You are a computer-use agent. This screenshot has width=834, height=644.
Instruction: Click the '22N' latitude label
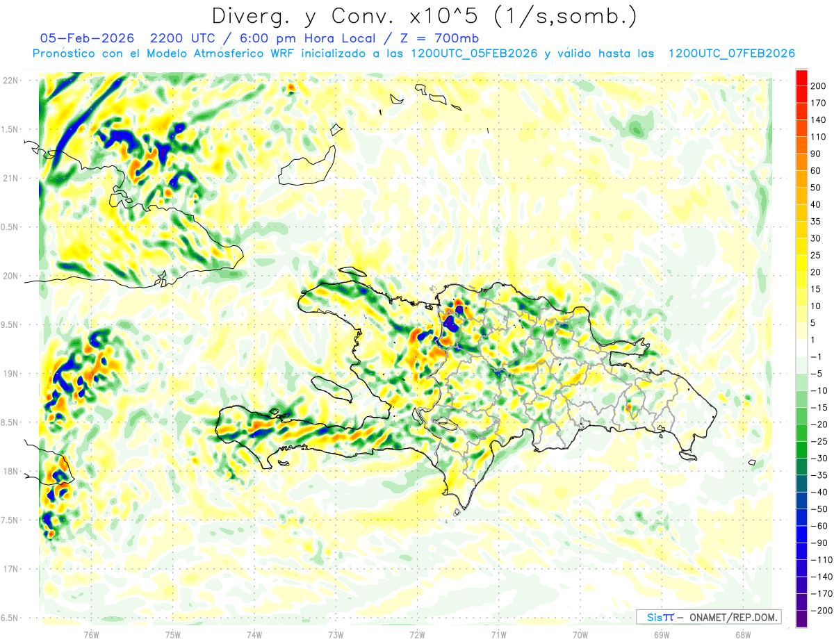point(10,81)
